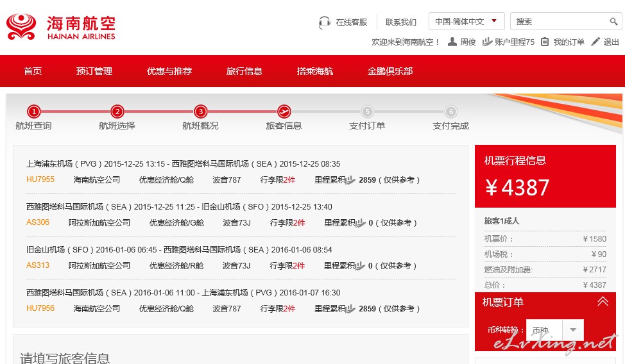625x364 pixels.
Task: Click mileage icon in AS306 row
Action: (361, 223)
